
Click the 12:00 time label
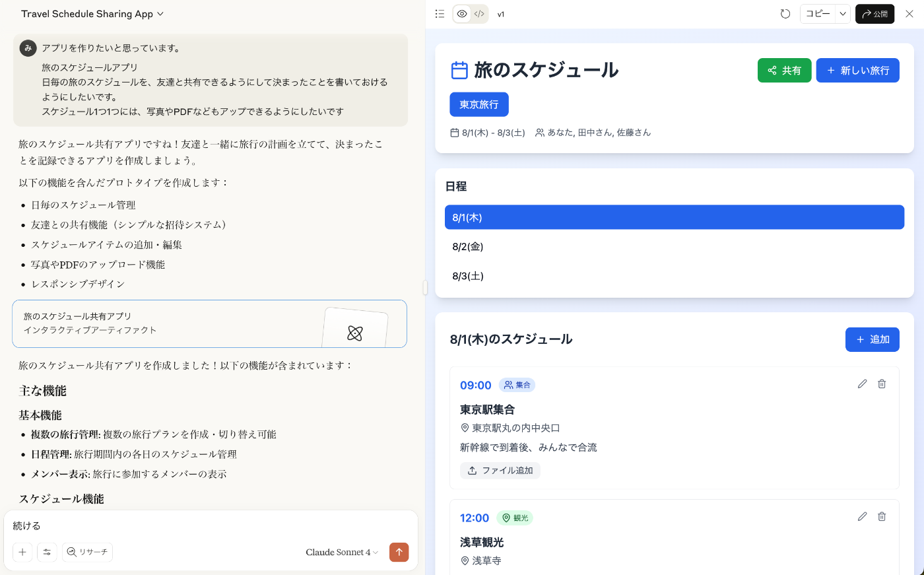pos(475,518)
